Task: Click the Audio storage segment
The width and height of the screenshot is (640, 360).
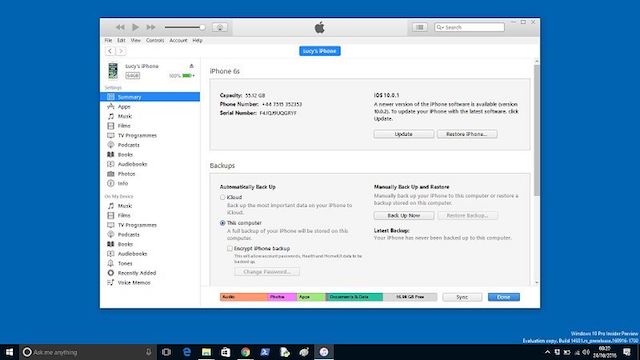Action: point(244,297)
